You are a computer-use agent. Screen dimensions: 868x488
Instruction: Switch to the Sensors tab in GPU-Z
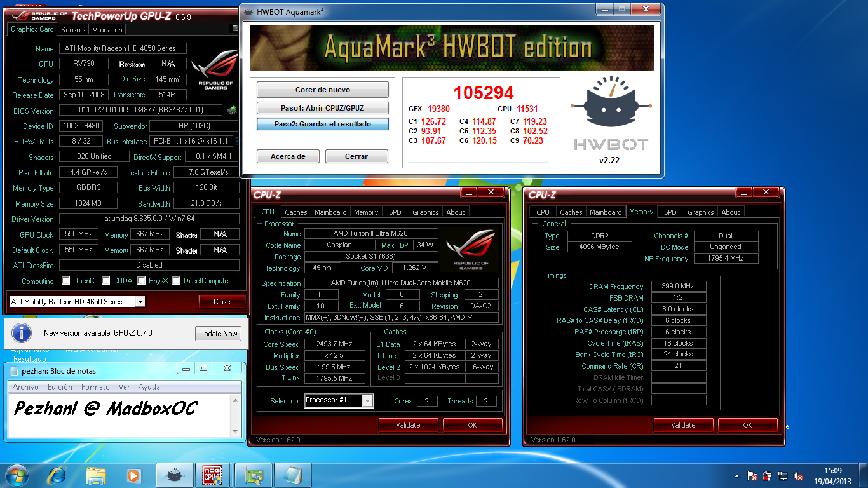tap(73, 30)
